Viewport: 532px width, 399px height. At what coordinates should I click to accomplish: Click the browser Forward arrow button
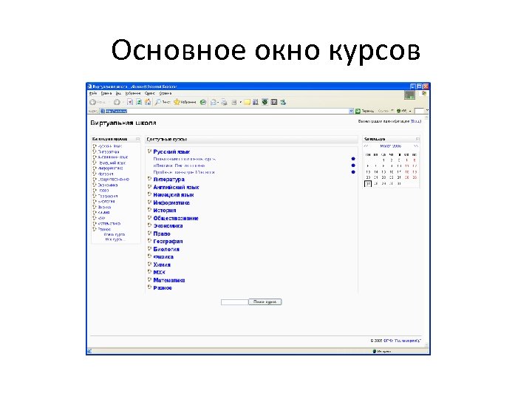[x=117, y=102]
